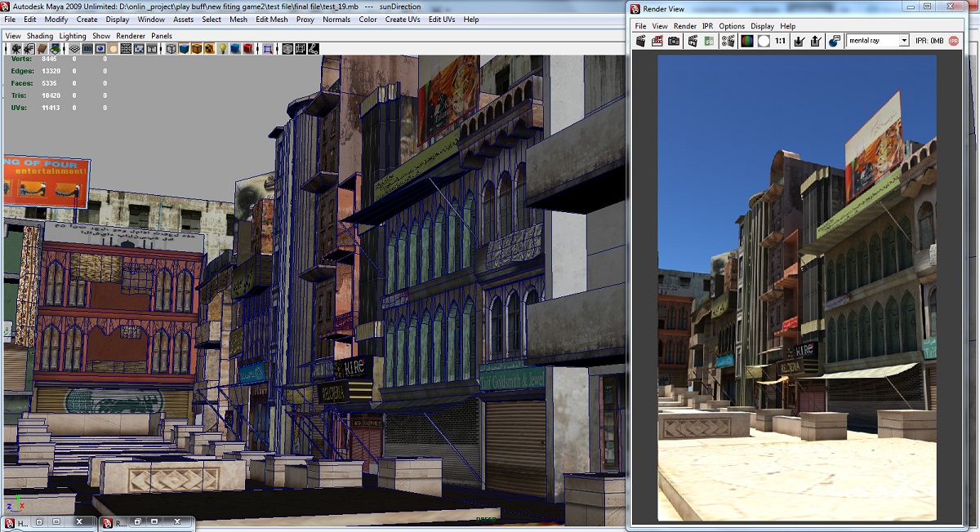Open Create UVs menu
Image resolution: width=980 pixels, height=532 pixels.
[x=403, y=20]
